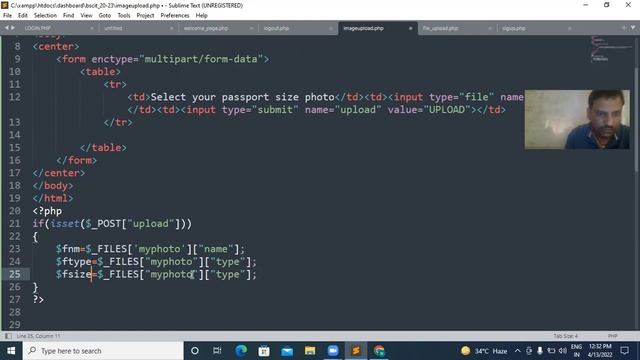Click Sublime Text taskbar icon
This screenshot has width=640, height=360.
[356, 351]
